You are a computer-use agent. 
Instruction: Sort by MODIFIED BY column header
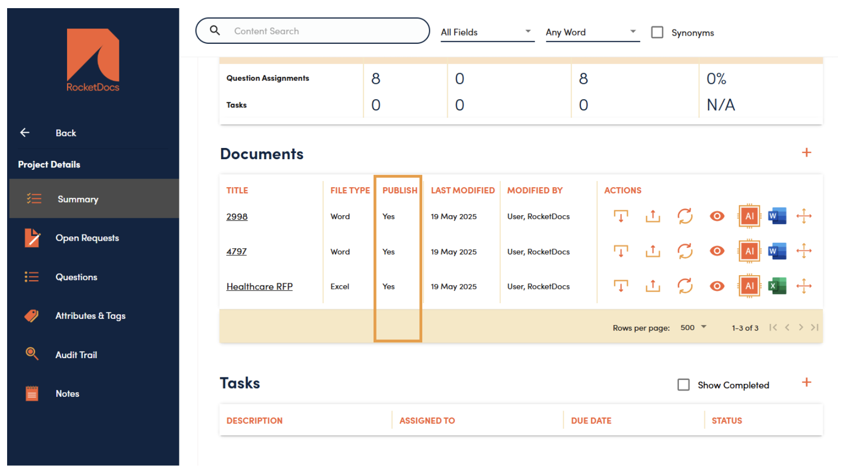point(535,190)
